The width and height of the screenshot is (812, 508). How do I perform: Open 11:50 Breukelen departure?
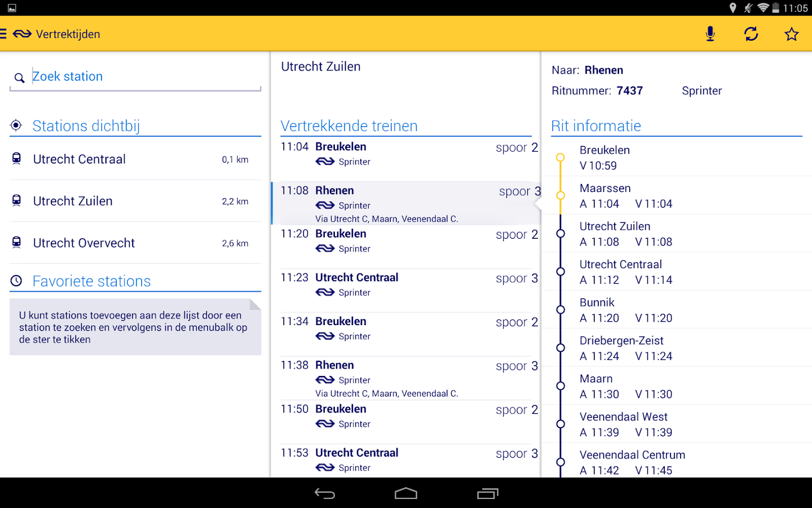click(406, 422)
